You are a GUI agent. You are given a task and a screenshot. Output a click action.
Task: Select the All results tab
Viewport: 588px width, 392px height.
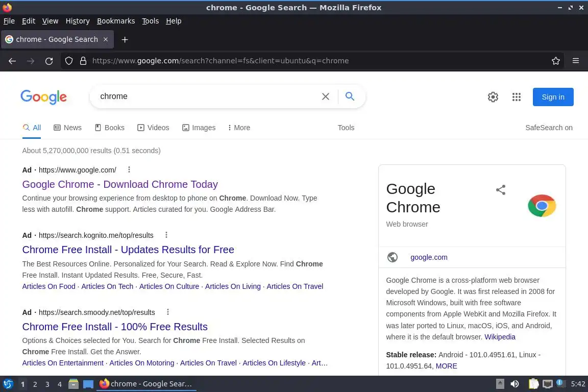[32, 128]
